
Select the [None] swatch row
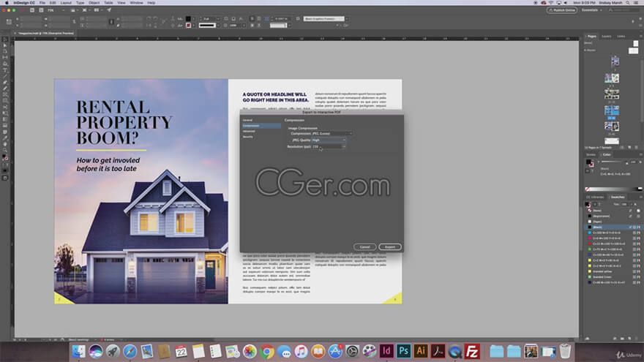click(613, 211)
